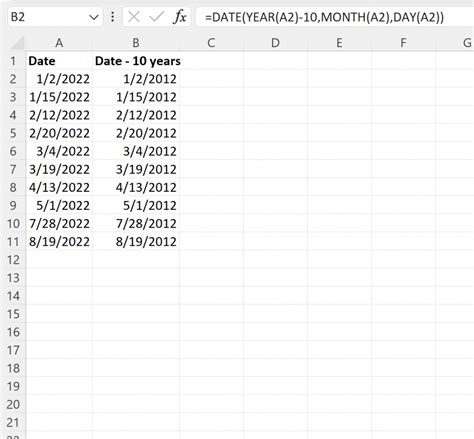This screenshot has height=439, width=474.
Task: Click the three-dot formula bar options handle
Action: tap(113, 17)
